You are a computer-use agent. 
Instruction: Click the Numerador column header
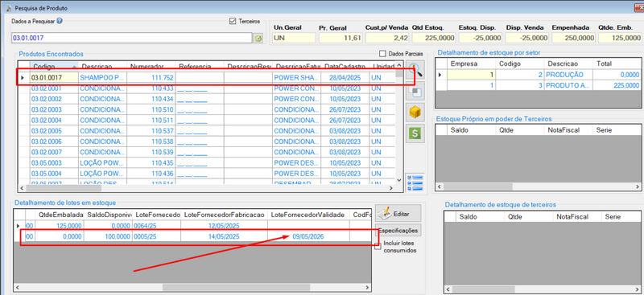pos(151,66)
